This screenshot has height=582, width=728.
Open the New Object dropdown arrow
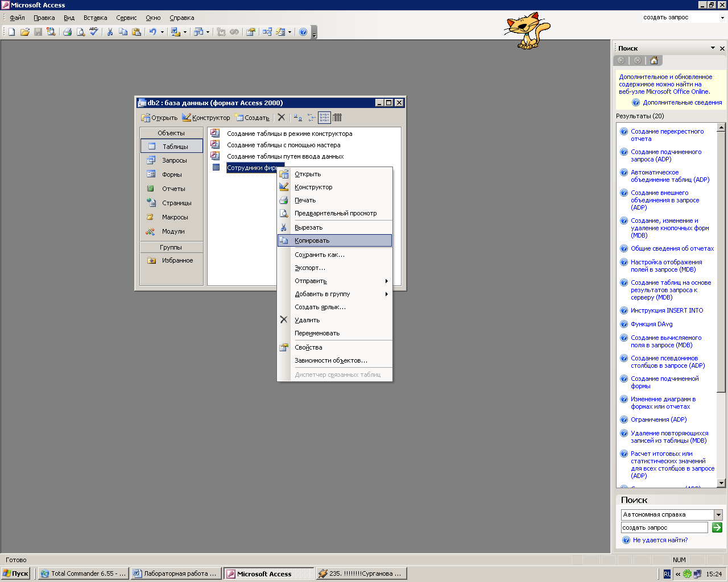[x=290, y=32]
